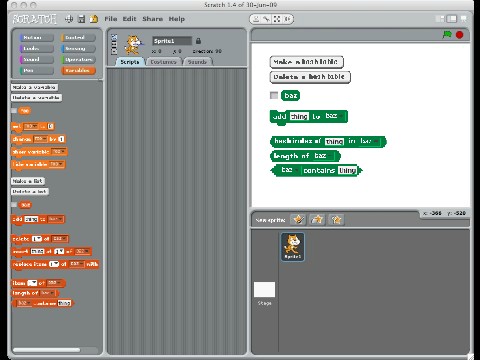
Task: Open list dropdown in length-of block
Action: 48,293
